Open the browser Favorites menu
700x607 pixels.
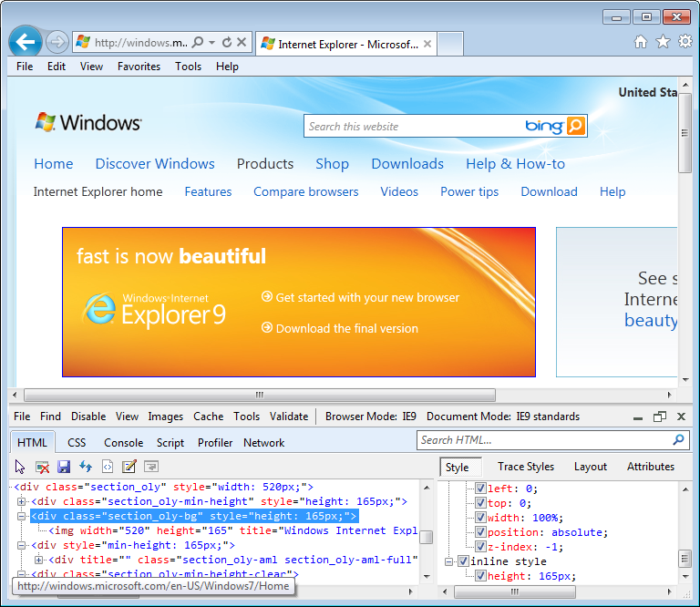point(139,67)
